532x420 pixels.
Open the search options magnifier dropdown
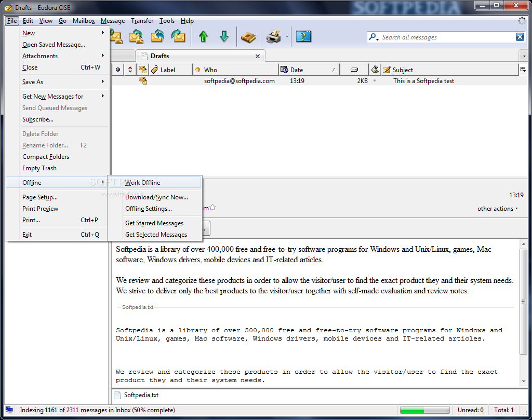[374, 37]
